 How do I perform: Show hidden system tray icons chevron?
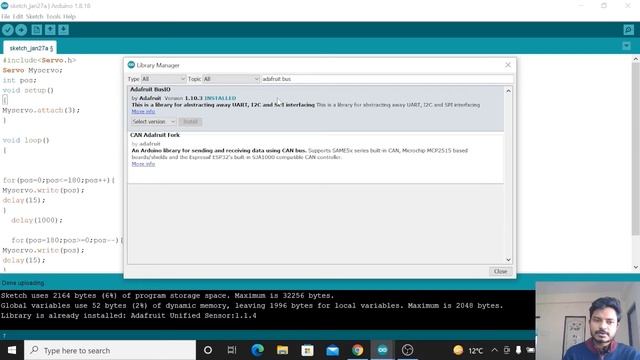pyautogui.click(x=494, y=350)
